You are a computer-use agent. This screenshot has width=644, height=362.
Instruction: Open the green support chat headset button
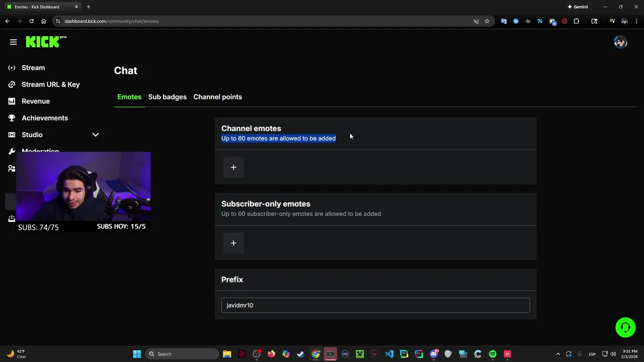pos(625,328)
